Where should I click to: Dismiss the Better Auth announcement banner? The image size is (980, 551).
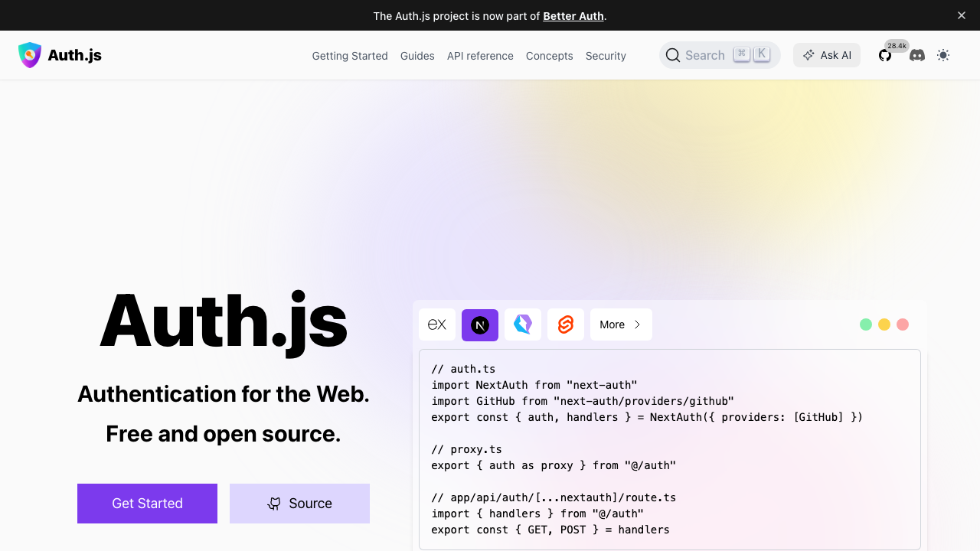pos(962,15)
